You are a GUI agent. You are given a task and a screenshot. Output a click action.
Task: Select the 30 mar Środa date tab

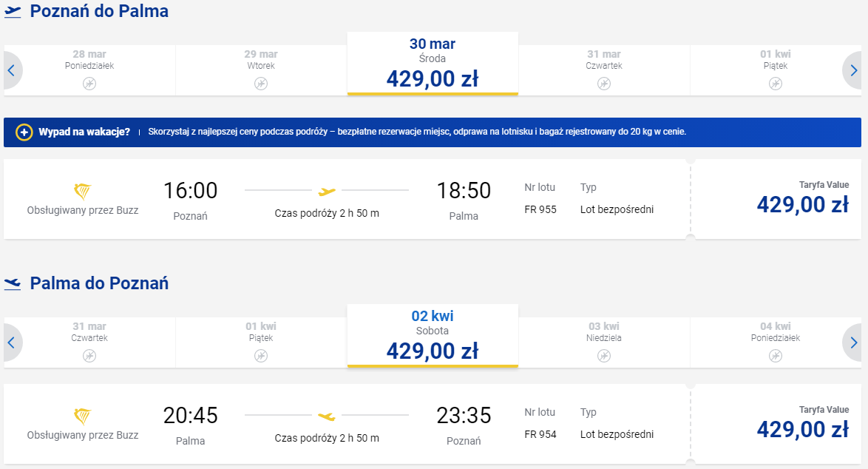pos(433,64)
